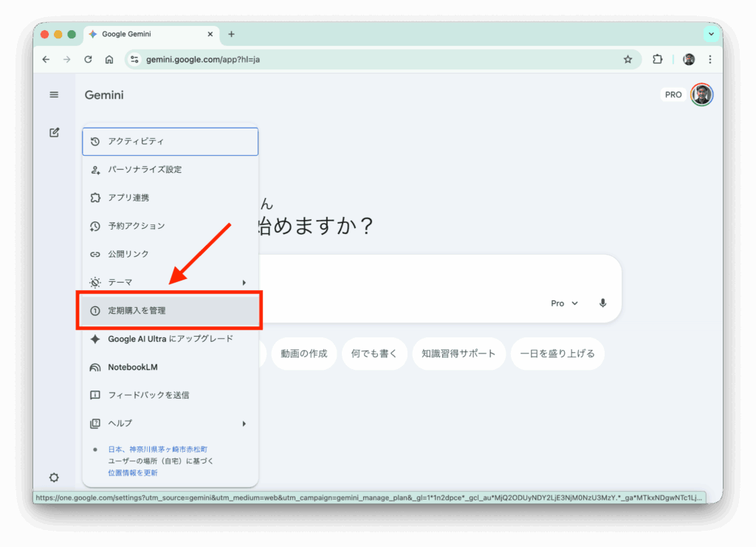756x547 pixels.
Task: Click the 動画の作成 suggestion chip
Action: click(x=303, y=354)
